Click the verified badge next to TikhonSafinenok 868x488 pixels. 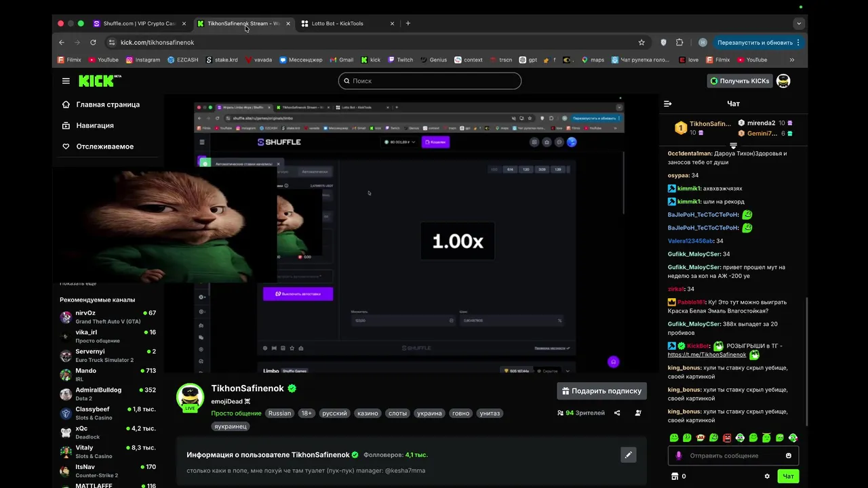(292, 388)
